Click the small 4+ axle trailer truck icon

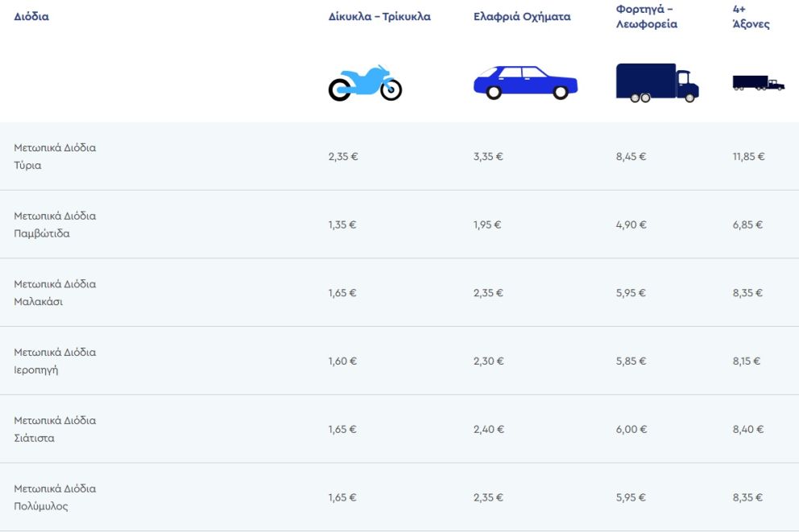coord(758,82)
